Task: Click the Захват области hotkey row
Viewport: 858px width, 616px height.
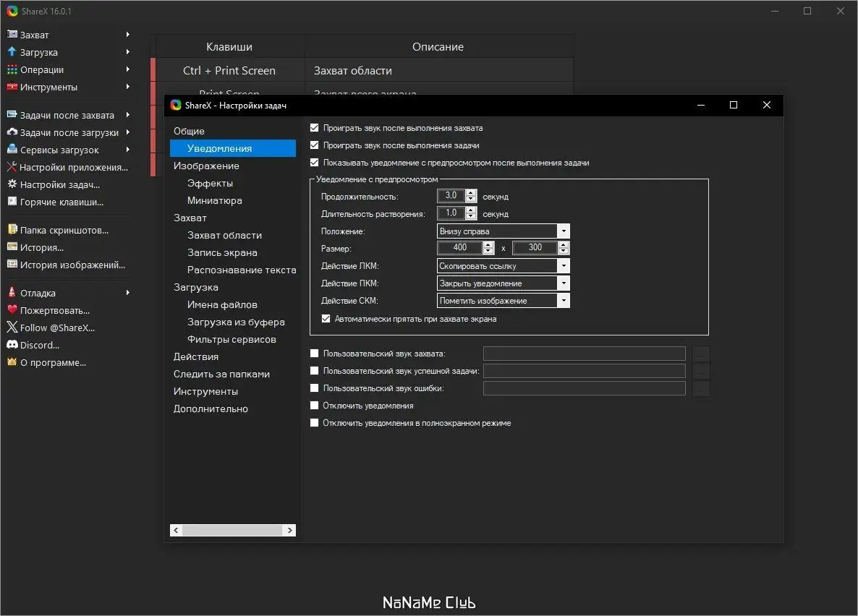Action: (362, 70)
